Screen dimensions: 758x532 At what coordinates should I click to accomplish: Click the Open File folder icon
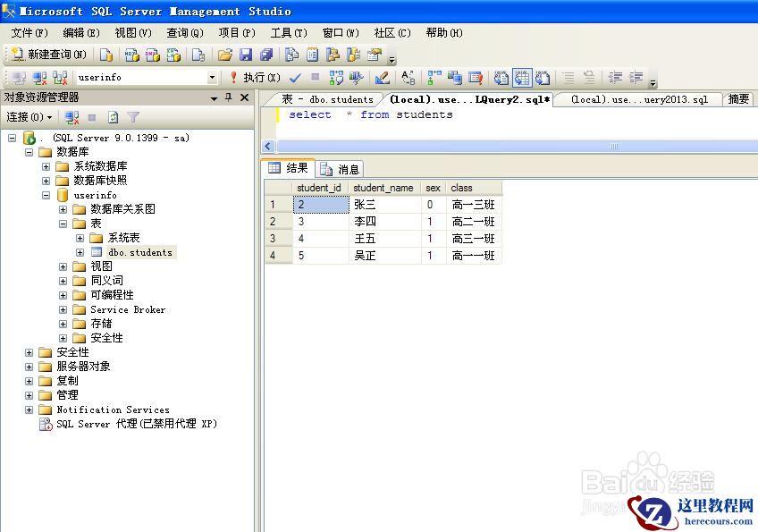click(x=224, y=55)
